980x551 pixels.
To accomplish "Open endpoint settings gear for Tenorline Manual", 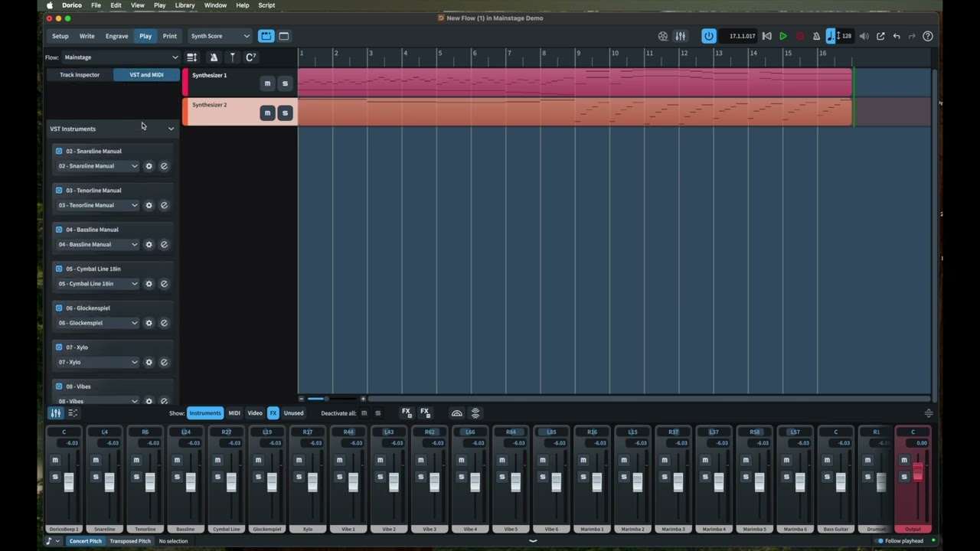I will 149,205.
